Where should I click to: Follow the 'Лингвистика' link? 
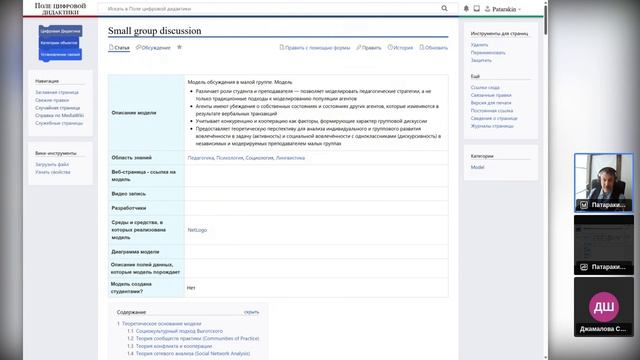coord(290,158)
